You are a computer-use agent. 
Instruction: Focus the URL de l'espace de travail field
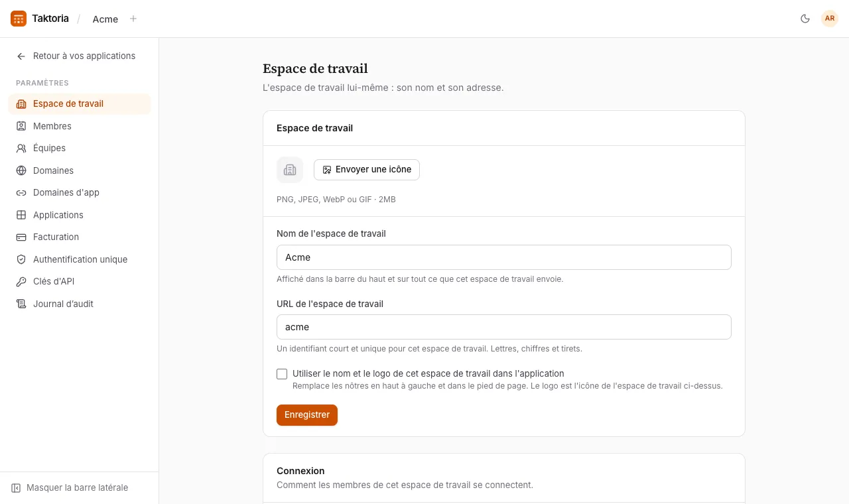(504, 327)
